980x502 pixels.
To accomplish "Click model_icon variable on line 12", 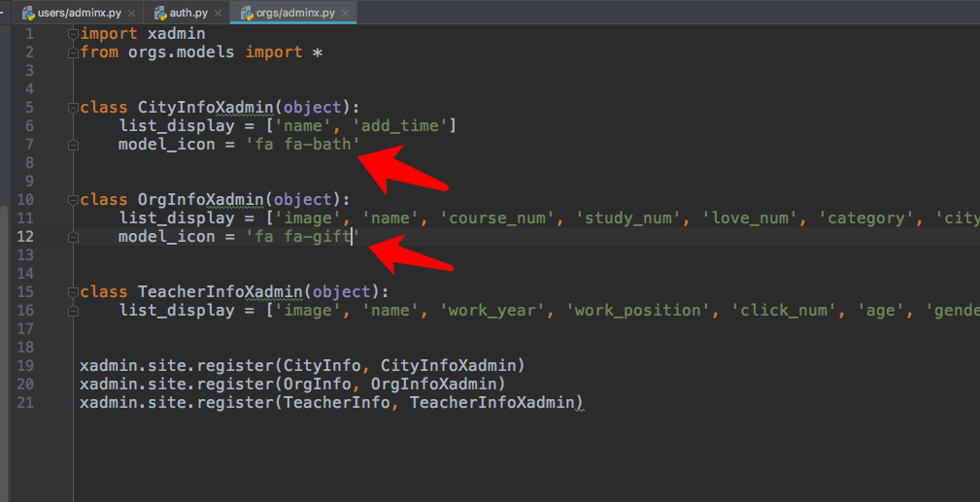I will tap(167, 237).
